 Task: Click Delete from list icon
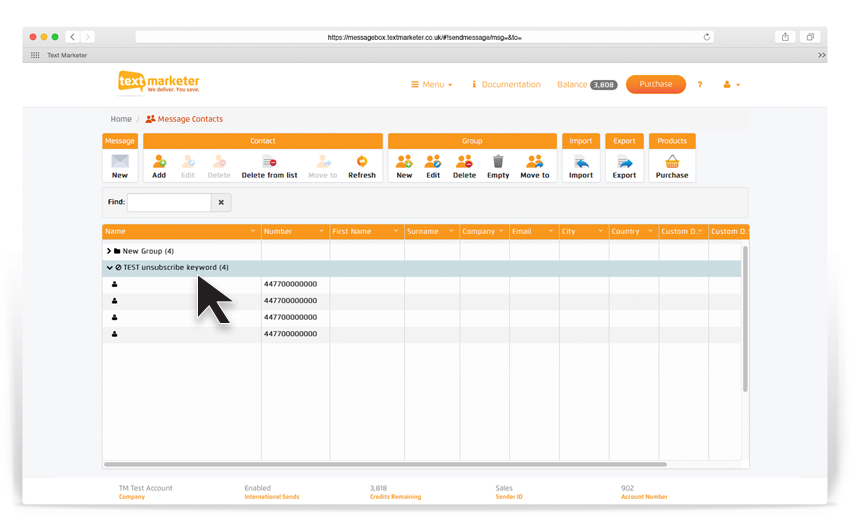coord(269,162)
